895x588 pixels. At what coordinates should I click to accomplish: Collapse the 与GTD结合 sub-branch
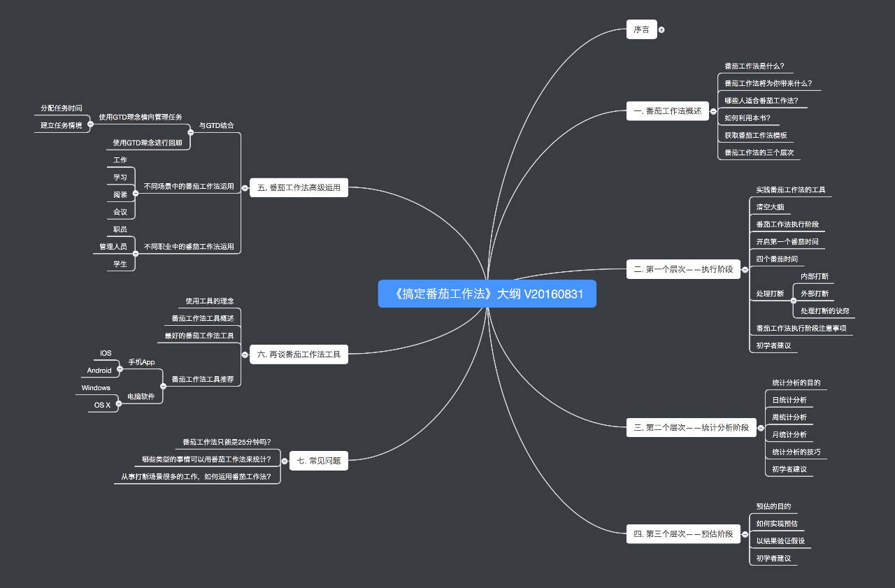click(x=190, y=132)
